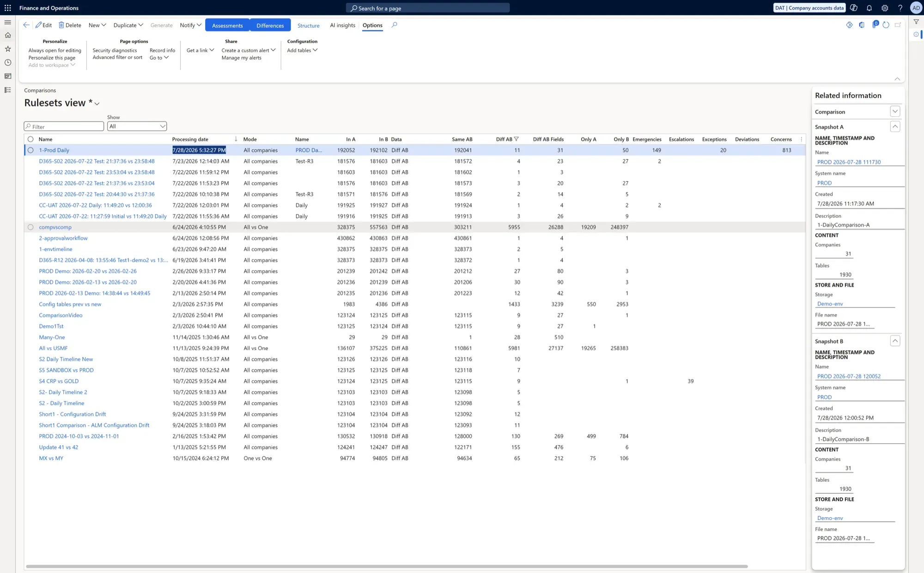Screen dimensions: 924x573
Task: Open the Duplicate dropdown
Action: (128, 25)
